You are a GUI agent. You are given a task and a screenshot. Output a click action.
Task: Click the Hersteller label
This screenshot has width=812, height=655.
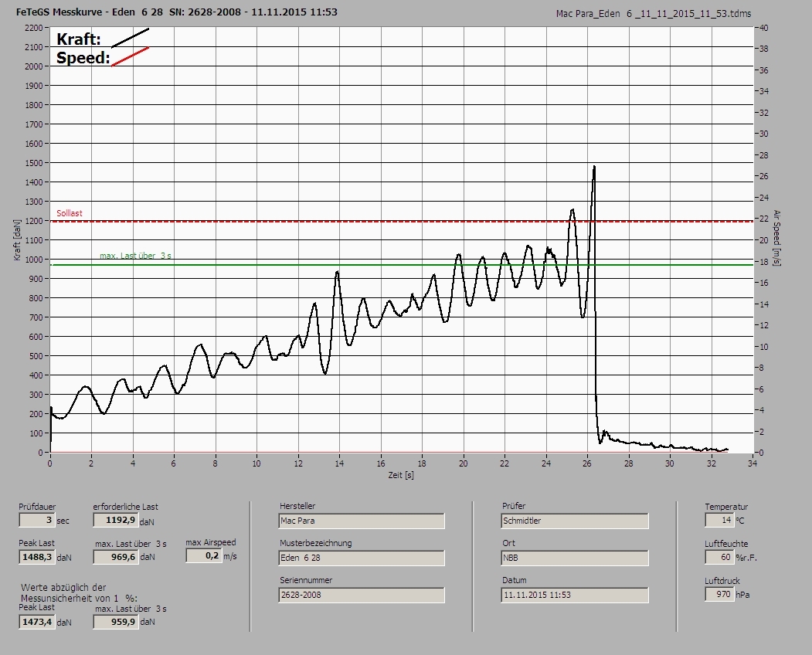pyautogui.click(x=297, y=506)
